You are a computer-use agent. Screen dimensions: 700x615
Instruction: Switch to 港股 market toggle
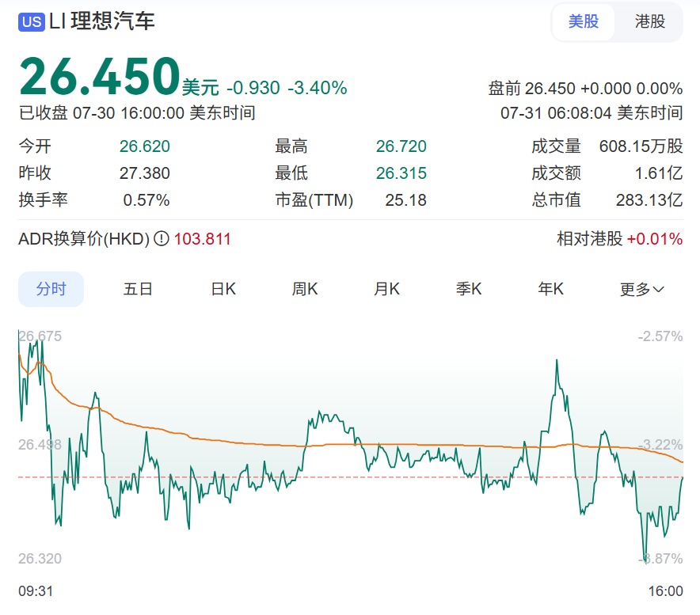click(x=649, y=21)
